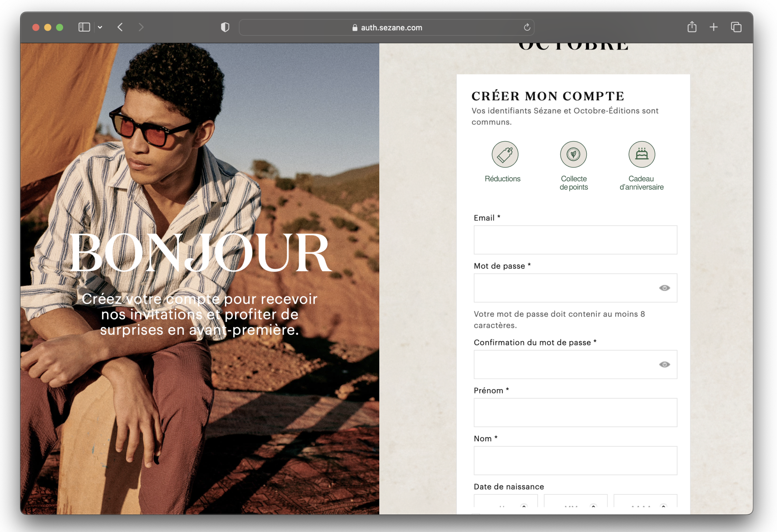This screenshot has width=777, height=532.
Task: Click the Date de naissance label
Action: click(x=509, y=486)
